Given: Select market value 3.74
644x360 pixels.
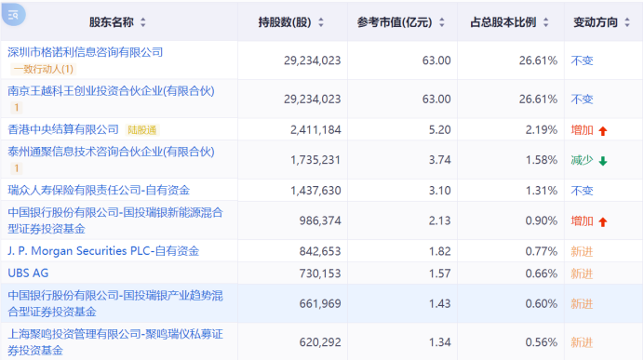Looking at the screenshot, I should [x=440, y=160].
